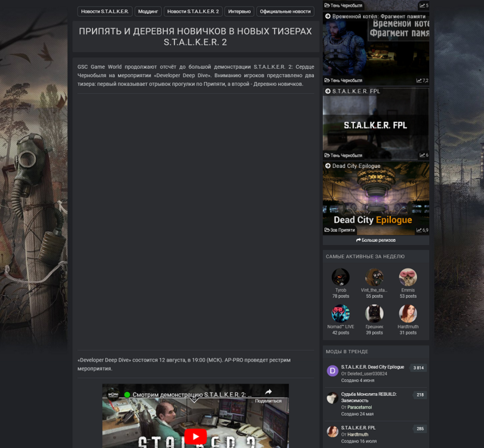This screenshot has height=448, width=484.
Task: Open the S.T.A.L.K.E.R. FPL release thumbnail
Action: coord(375,124)
